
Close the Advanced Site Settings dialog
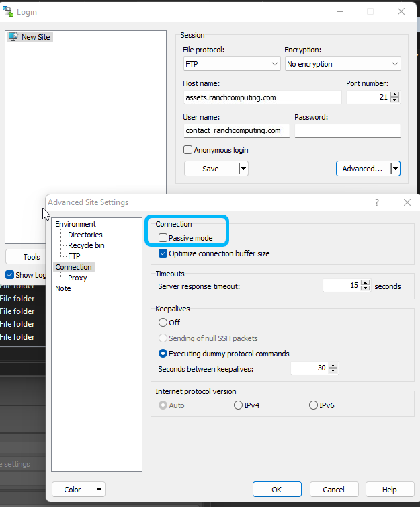pyautogui.click(x=407, y=202)
